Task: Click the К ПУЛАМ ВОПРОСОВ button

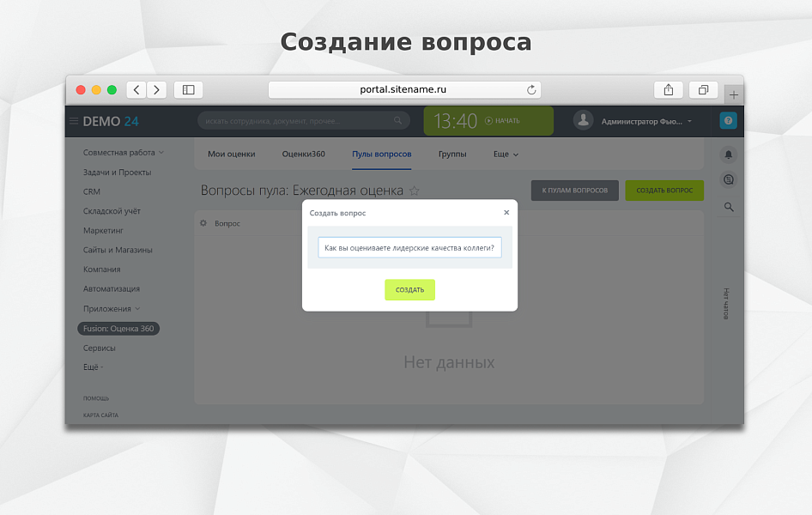Action: tap(574, 190)
